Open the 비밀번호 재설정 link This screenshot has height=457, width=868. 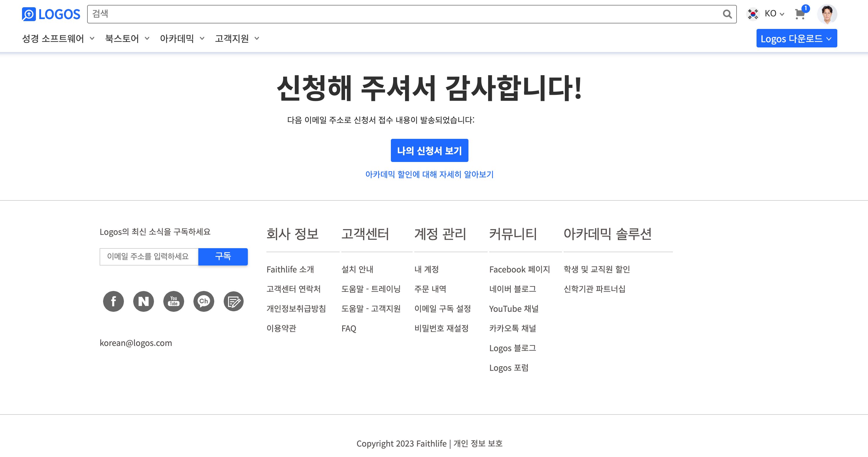442,329
